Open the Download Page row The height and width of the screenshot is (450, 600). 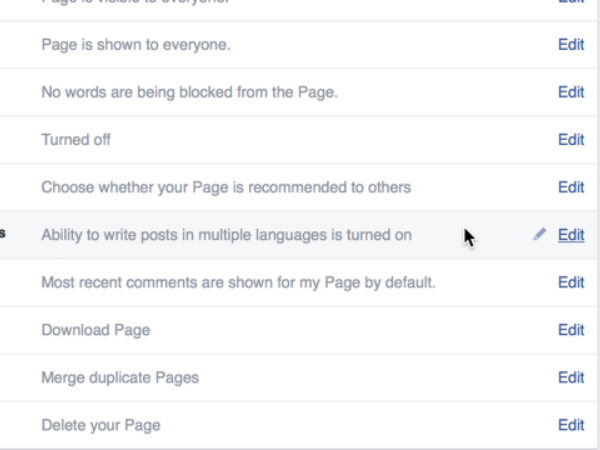coord(96,330)
